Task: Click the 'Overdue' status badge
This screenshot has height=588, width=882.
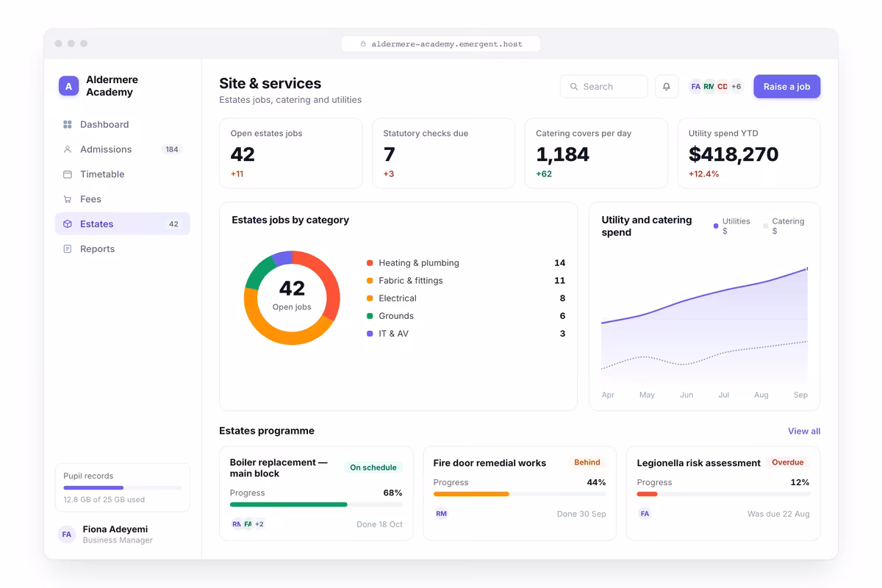Action: tap(788, 462)
